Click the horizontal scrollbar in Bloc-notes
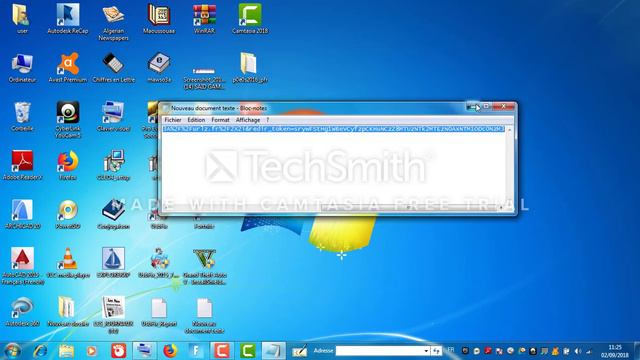The width and height of the screenshot is (640, 360). coord(334,208)
